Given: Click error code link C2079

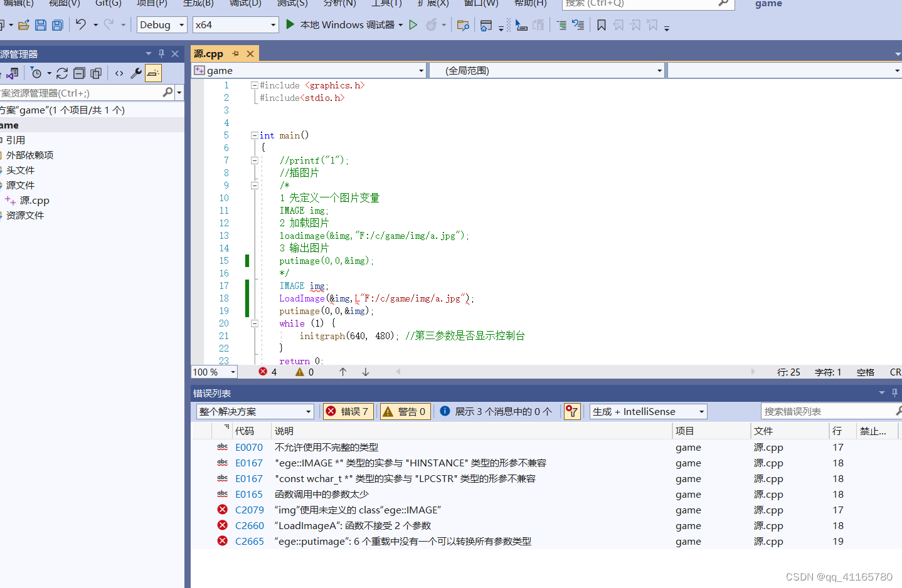Looking at the screenshot, I should tap(250, 510).
